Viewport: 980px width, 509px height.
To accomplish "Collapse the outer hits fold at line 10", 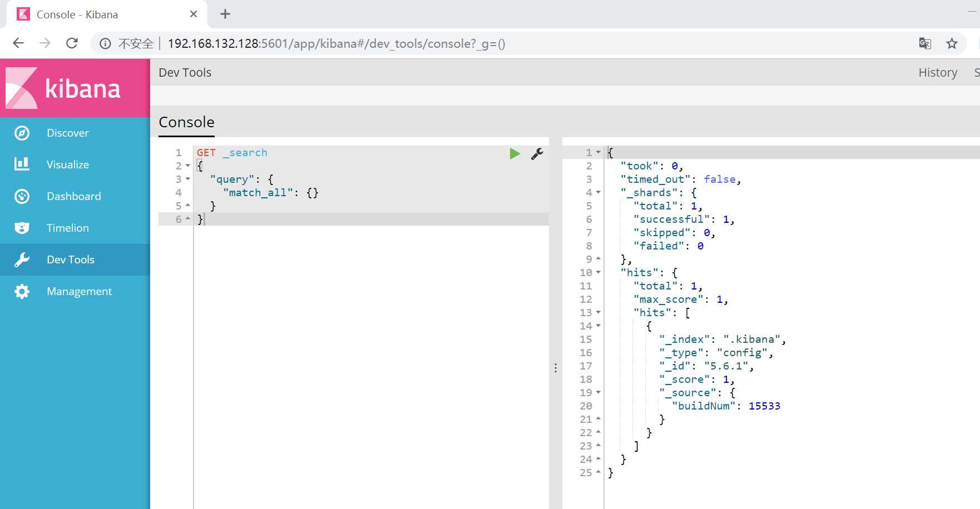I will 598,272.
